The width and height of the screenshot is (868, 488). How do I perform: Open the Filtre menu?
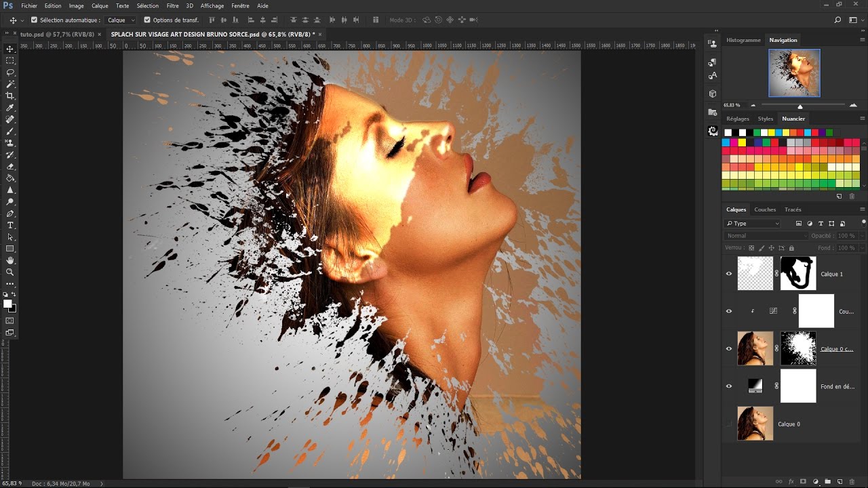(172, 5)
